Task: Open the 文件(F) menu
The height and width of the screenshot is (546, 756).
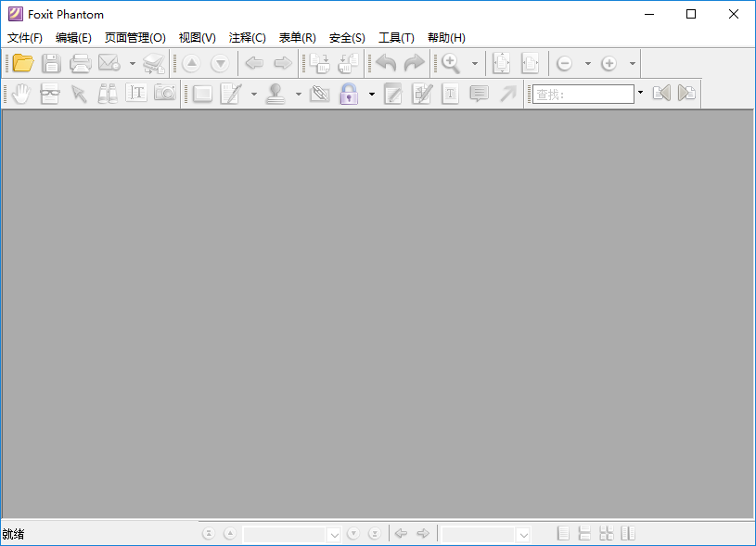Action: 23,37
